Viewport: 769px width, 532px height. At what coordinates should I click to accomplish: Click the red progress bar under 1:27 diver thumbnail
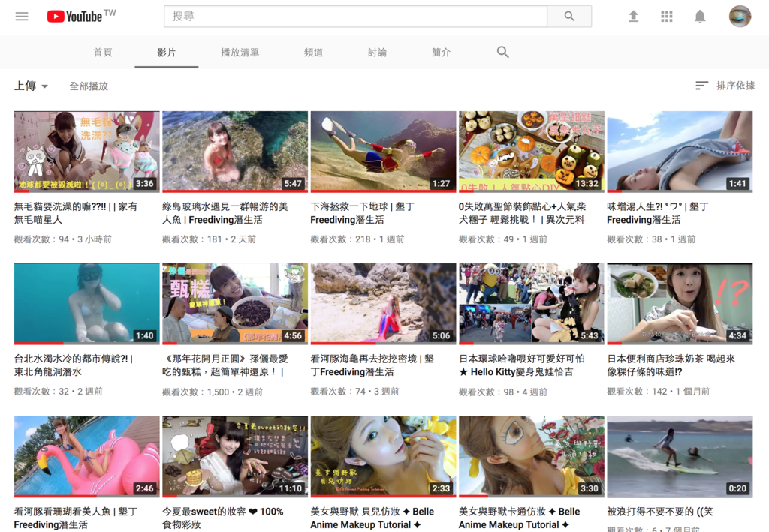point(383,191)
